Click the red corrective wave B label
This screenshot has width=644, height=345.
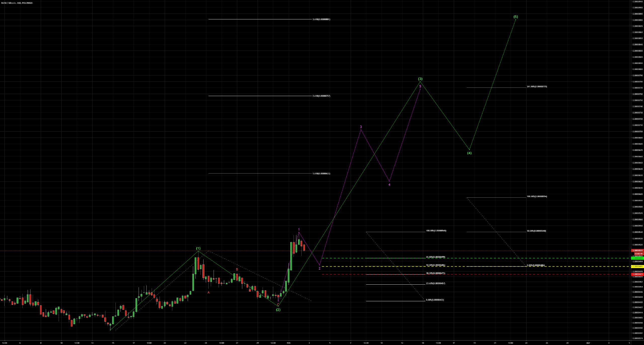click(237, 269)
